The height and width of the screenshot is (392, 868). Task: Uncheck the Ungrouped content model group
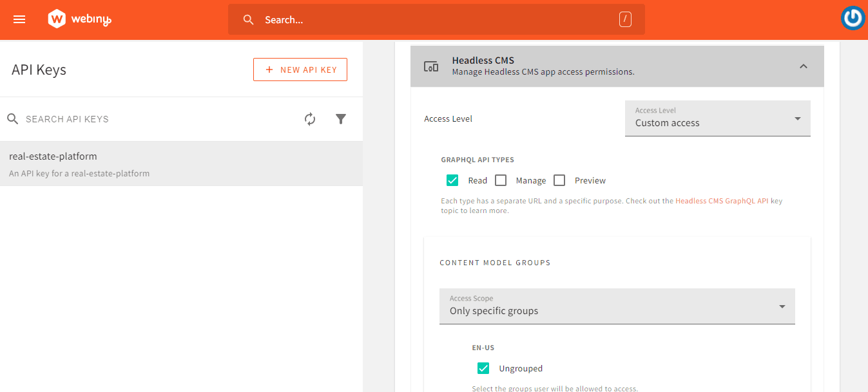483,368
